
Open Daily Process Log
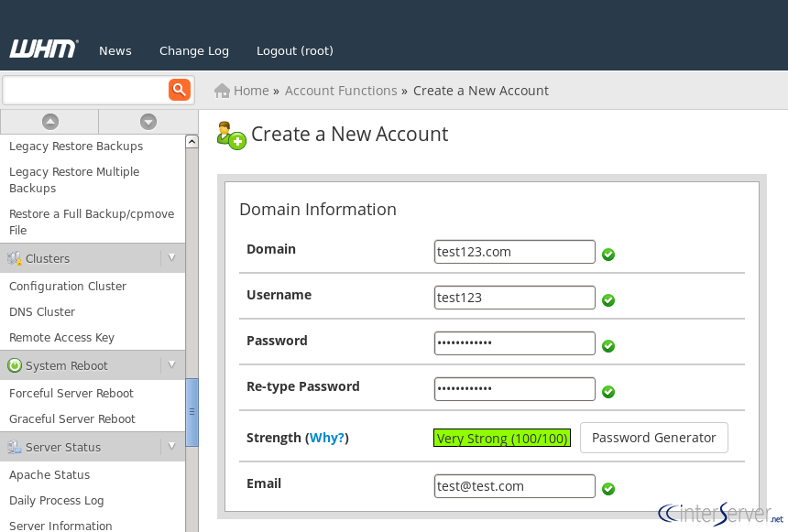point(56,500)
